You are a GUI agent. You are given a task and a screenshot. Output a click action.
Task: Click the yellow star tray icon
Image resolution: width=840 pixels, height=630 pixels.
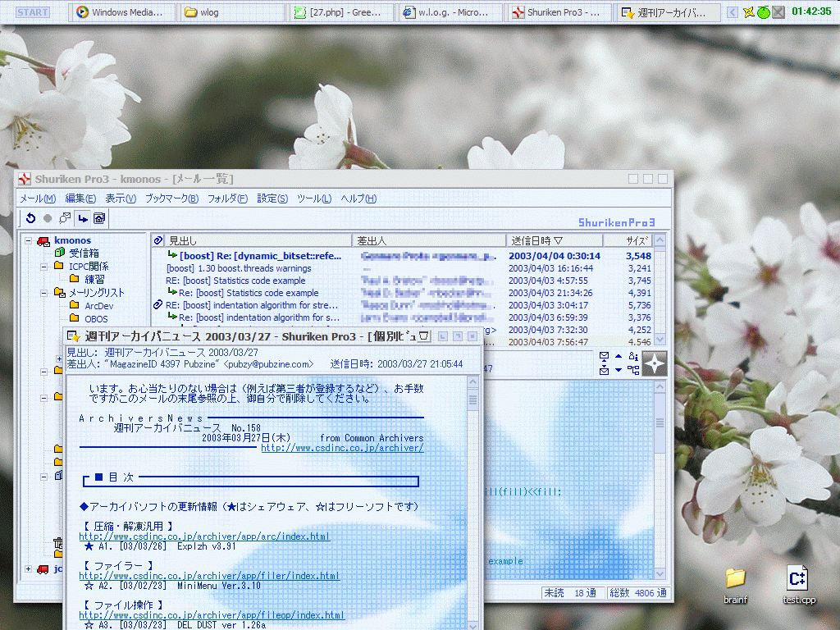[x=748, y=11]
